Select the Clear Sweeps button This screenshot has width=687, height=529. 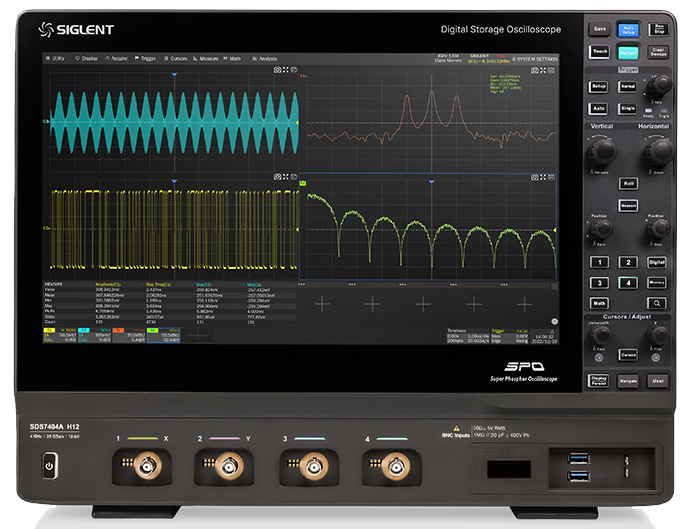pos(658,52)
